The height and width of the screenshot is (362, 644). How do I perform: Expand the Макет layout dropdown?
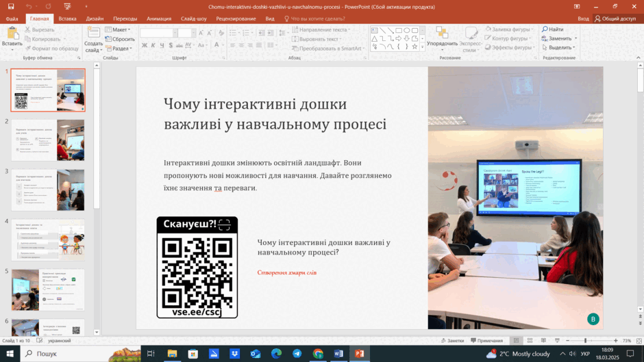pyautogui.click(x=118, y=29)
